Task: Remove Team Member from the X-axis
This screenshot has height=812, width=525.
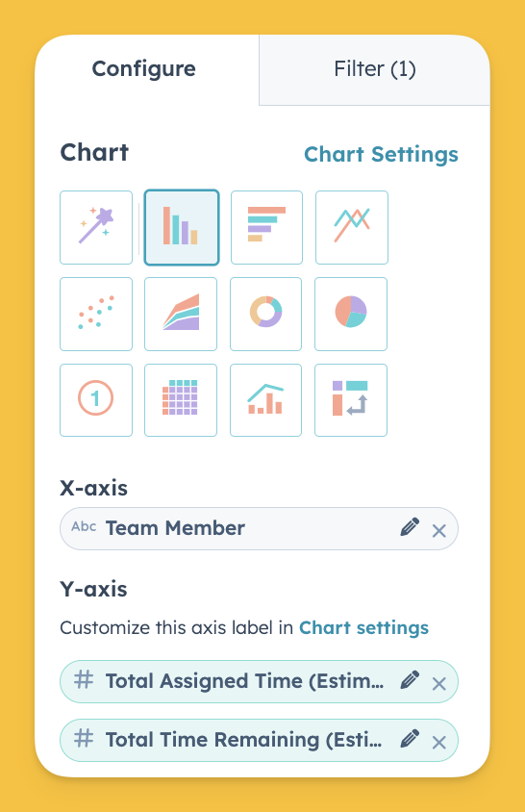Action: click(439, 530)
